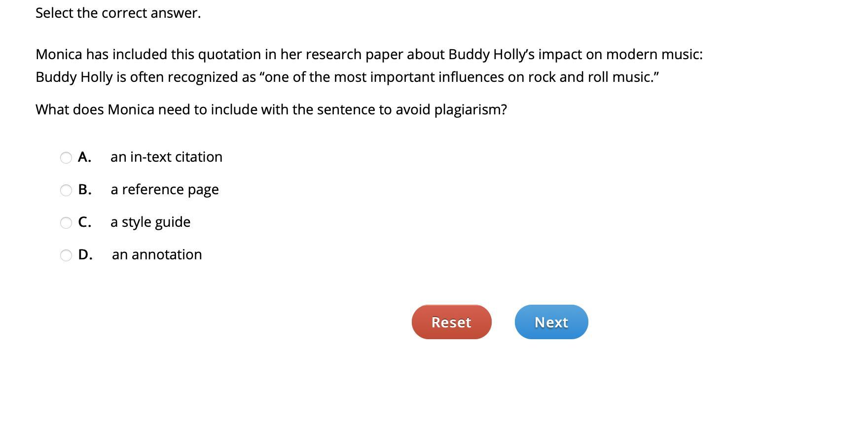Click the word 'plagiarism?' in the question
868x424 pixels.
click(x=470, y=109)
